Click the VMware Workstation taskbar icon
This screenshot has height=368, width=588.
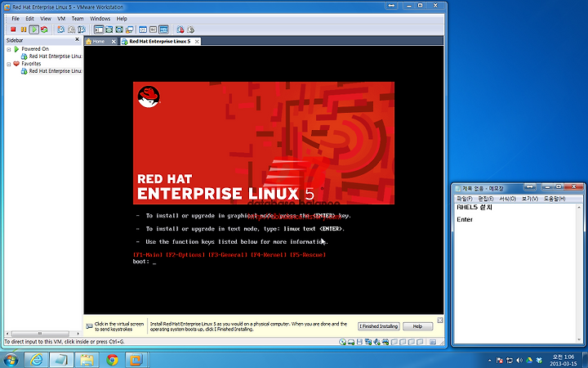pyautogui.click(x=137, y=360)
